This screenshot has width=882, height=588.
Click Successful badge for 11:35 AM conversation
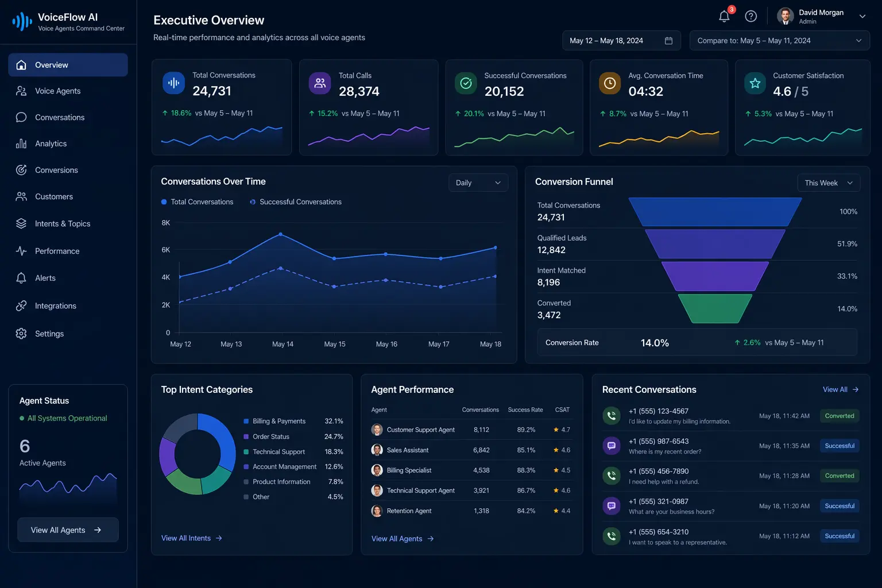(x=840, y=446)
